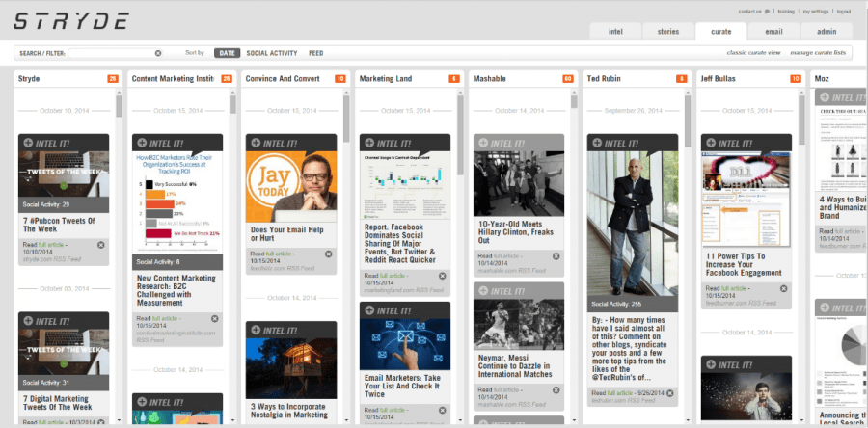Click the logout link
This screenshot has width=868, height=428.
844,12
